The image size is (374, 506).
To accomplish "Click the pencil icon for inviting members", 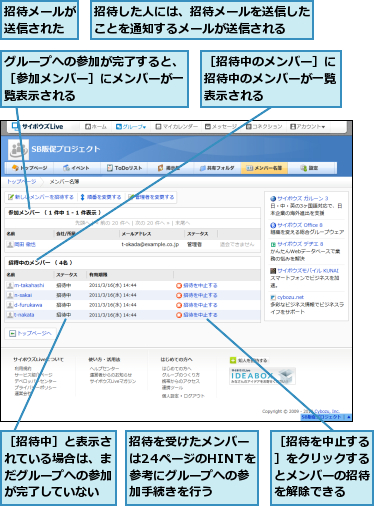I will [11, 197].
